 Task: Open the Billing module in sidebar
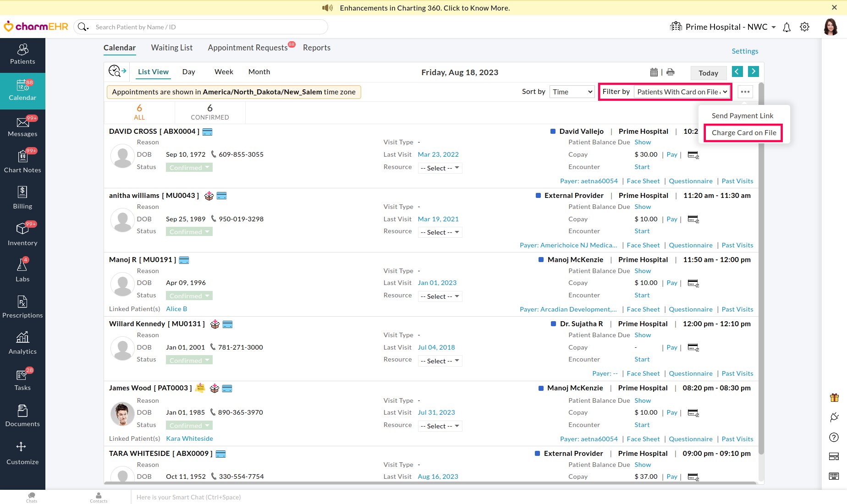(22, 197)
